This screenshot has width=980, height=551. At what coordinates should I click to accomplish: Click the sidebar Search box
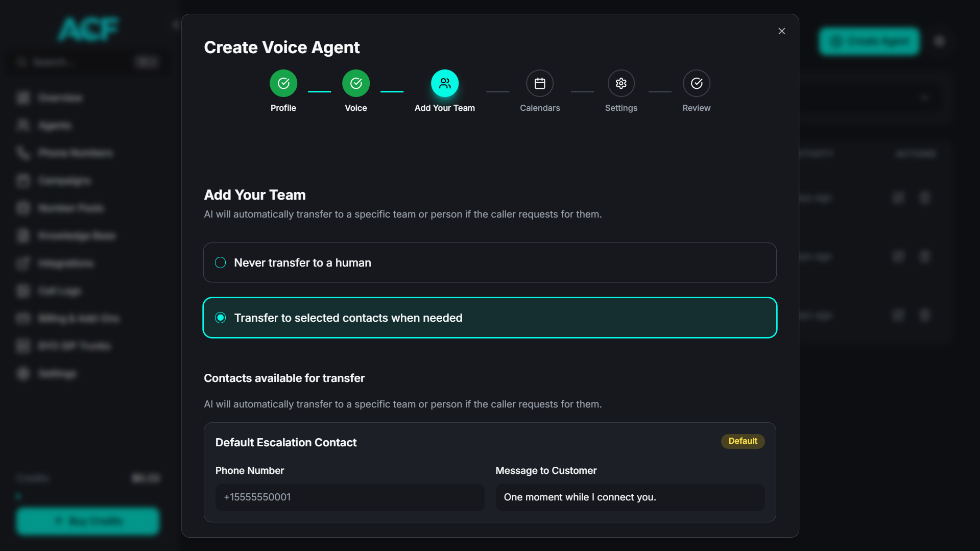77,62
